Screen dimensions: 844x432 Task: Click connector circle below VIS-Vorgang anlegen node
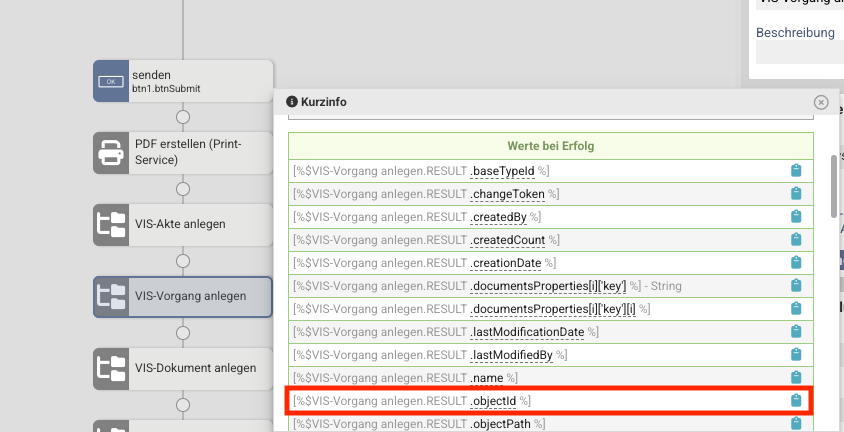[183, 333]
